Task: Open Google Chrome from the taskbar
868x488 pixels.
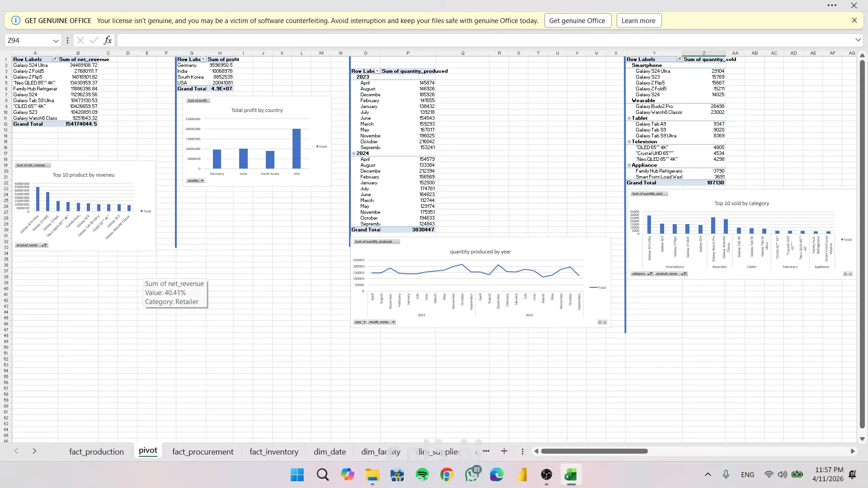Action: click(447, 475)
